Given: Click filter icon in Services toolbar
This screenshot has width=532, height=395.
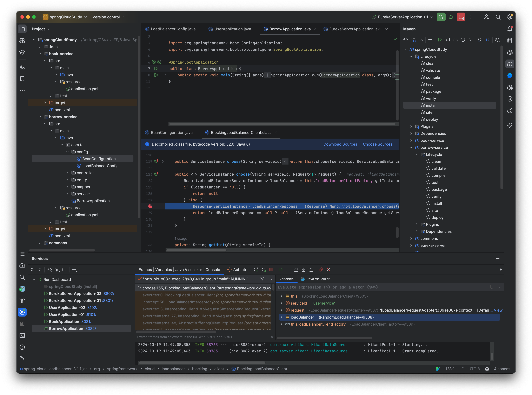Looking at the screenshot, I should [57, 270].
